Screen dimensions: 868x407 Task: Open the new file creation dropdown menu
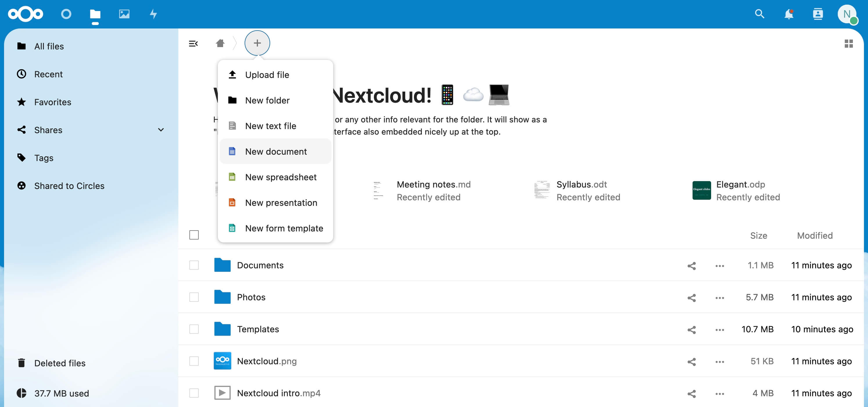257,43
